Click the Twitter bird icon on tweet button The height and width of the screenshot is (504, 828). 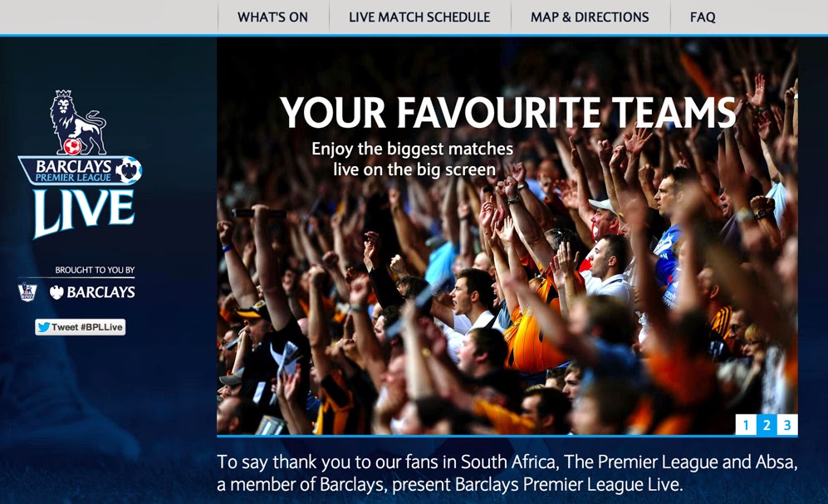44,327
